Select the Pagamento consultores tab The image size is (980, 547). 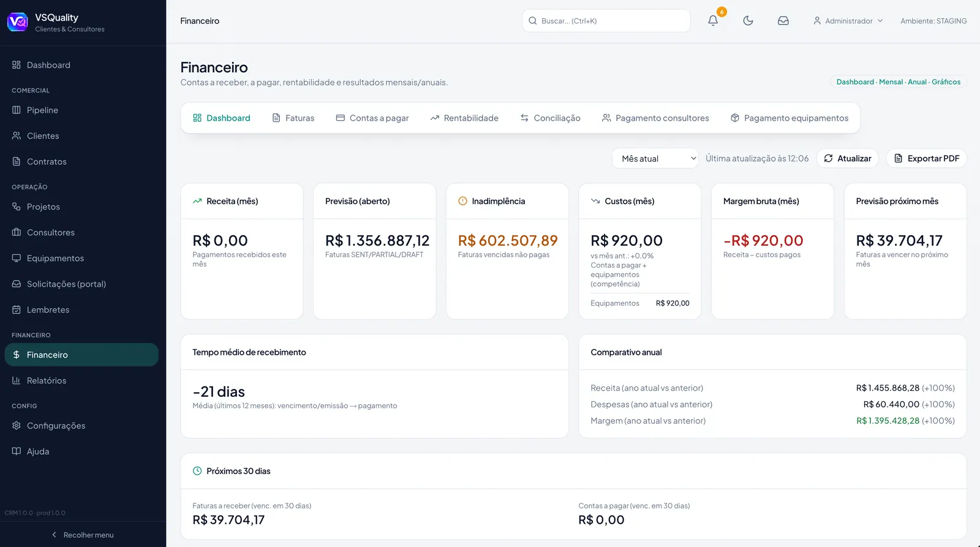(655, 118)
